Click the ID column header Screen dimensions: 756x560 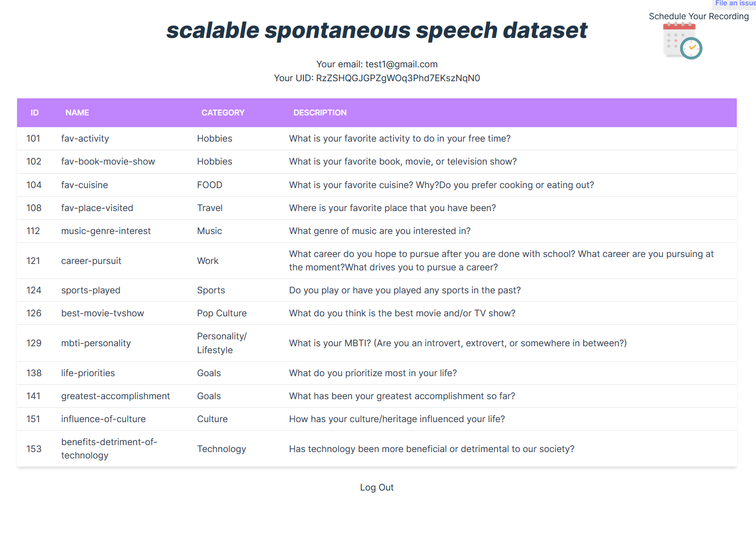(x=35, y=113)
